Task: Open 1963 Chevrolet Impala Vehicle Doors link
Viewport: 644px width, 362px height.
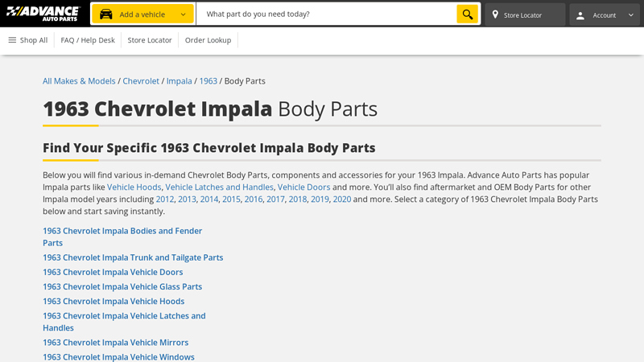Action: [x=113, y=272]
